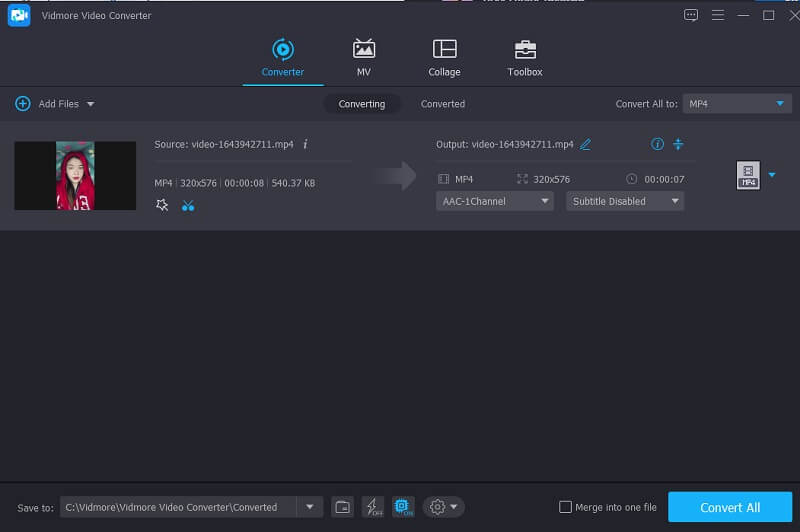Show output media info icon
This screenshot has width=800, height=532.
pyautogui.click(x=657, y=144)
